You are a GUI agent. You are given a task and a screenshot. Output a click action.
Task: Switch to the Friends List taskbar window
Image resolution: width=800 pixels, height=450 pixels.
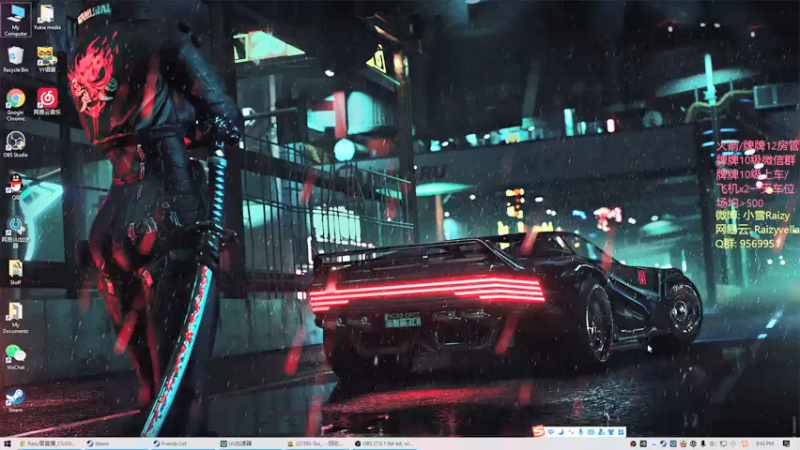click(x=182, y=444)
